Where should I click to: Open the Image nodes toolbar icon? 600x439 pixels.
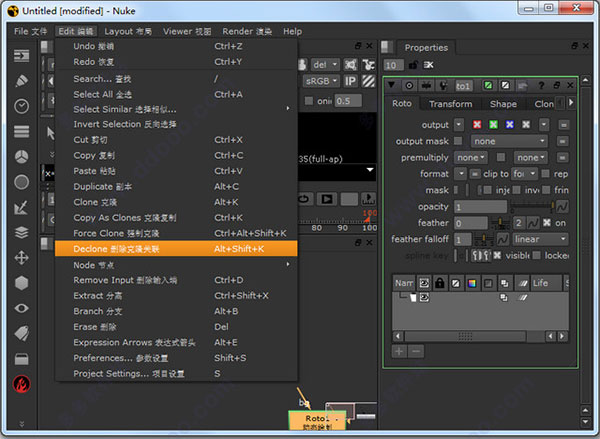tap(21, 56)
